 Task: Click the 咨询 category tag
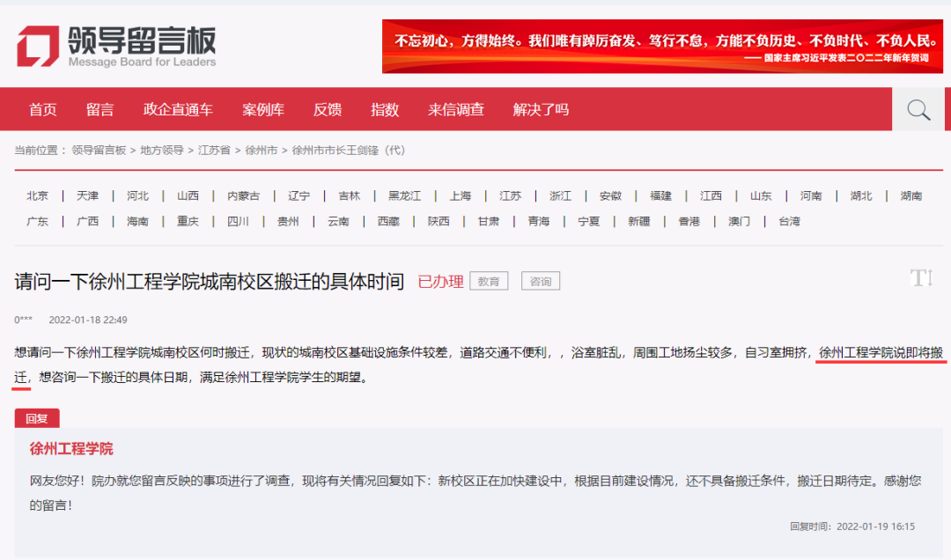coord(540,280)
